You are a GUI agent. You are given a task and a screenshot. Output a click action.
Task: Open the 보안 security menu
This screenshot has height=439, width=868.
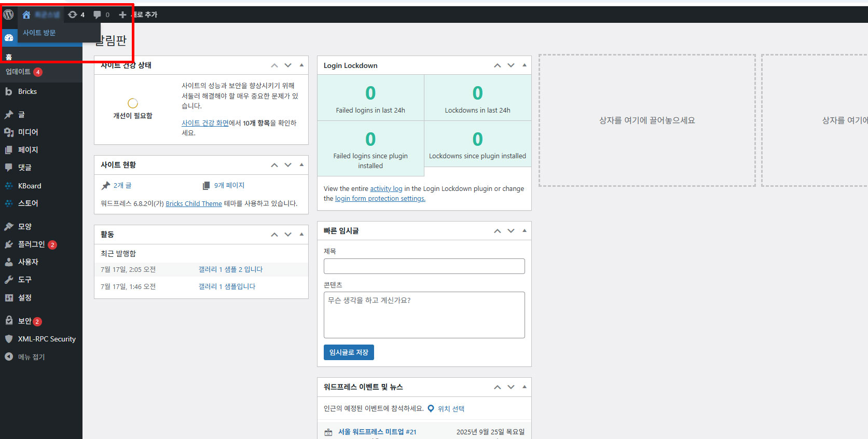point(24,321)
